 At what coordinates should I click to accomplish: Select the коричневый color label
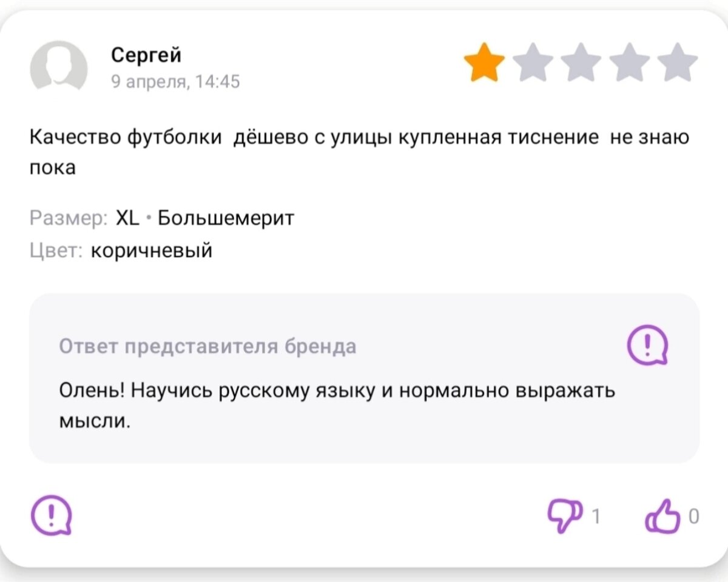(x=152, y=250)
